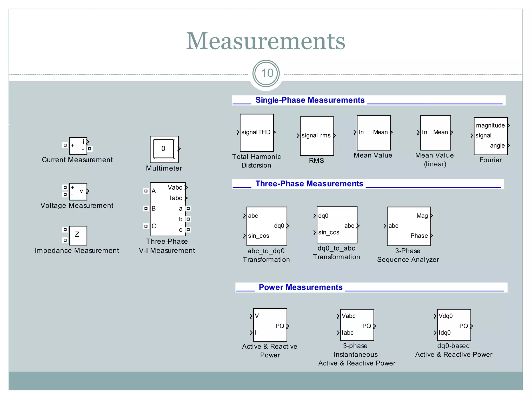532x399 pixels.
Task: Select the Active & Reactive Power block
Action: 270,325
